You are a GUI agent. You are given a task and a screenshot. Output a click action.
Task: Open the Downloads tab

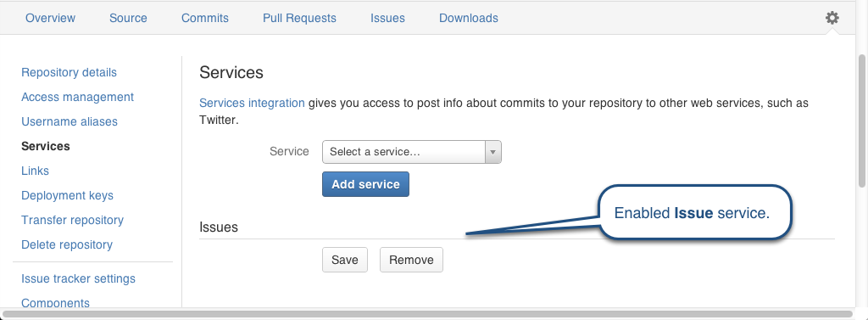click(x=468, y=18)
